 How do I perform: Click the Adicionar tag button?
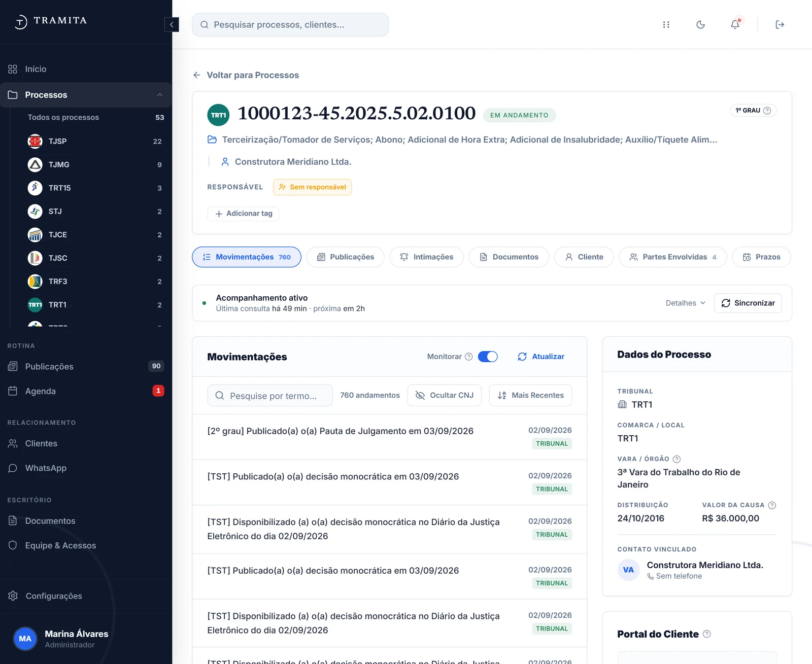[243, 214]
